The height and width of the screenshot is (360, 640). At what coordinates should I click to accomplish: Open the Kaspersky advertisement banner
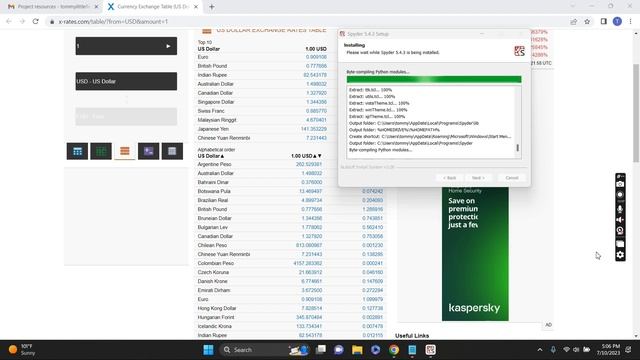[x=475, y=254]
